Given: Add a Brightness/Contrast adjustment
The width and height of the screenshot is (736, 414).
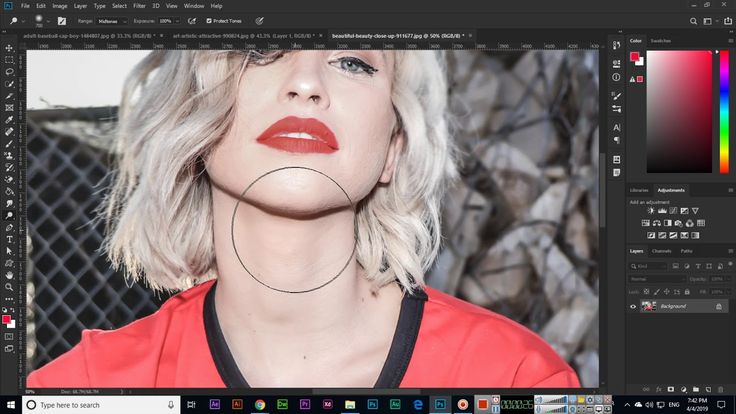Looking at the screenshot, I should click(651, 211).
